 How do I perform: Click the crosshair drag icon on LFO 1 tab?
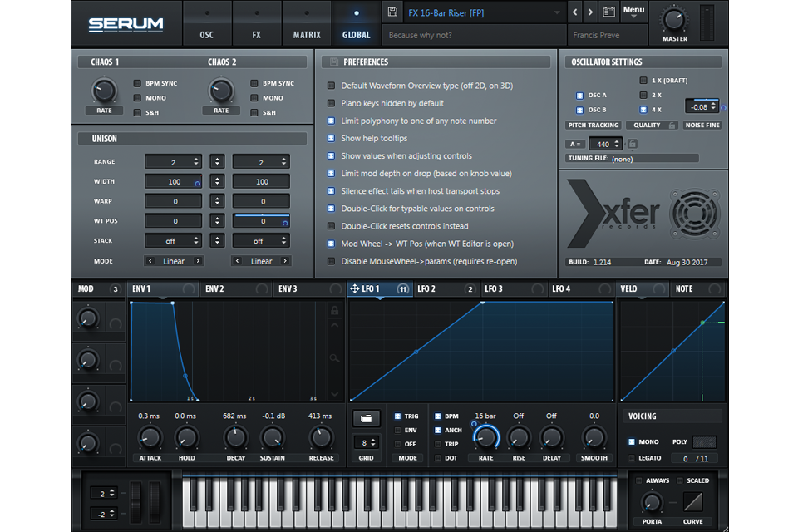click(x=355, y=288)
